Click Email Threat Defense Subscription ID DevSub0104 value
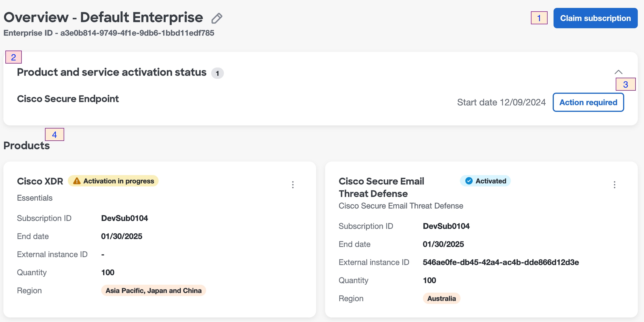Viewport: 644px width, 322px height. 446,226
